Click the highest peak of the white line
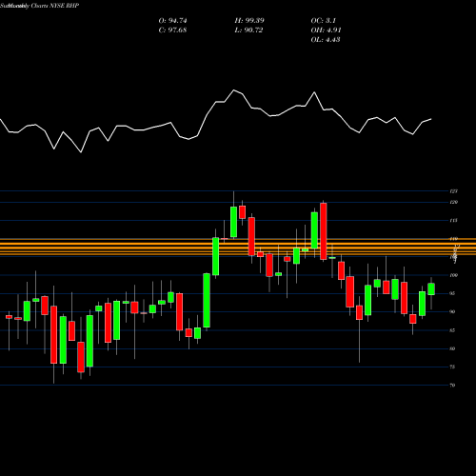476x476 pixels. click(234, 90)
